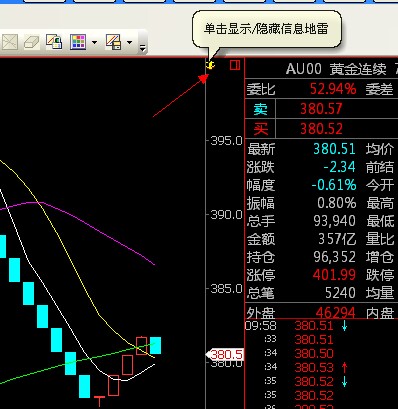Click the :34 tick price 380.53
This screenshot has height=409, width=398.
click(x=314, y=368)
